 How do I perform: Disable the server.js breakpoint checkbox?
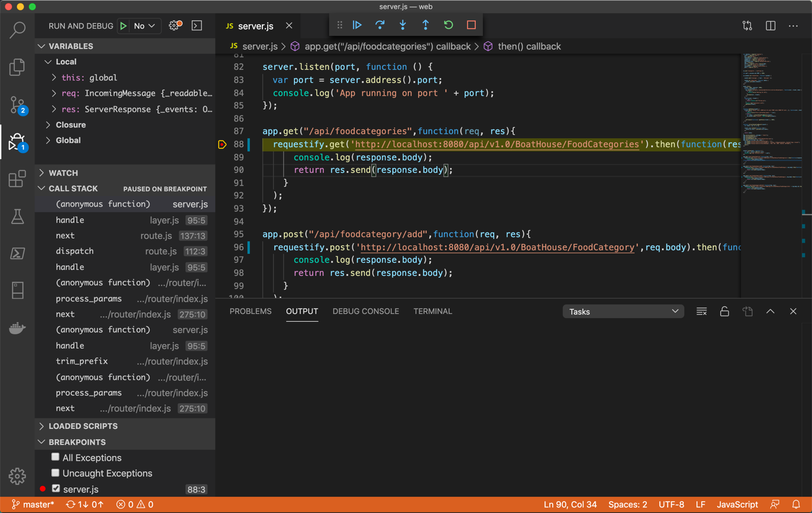point(56,489)
